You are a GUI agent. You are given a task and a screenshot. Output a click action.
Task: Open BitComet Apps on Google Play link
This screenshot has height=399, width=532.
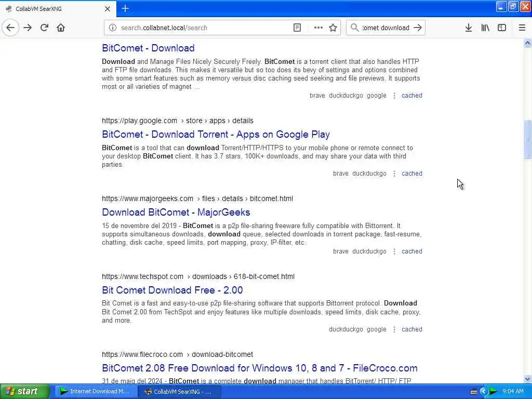(x=216, y=135)
